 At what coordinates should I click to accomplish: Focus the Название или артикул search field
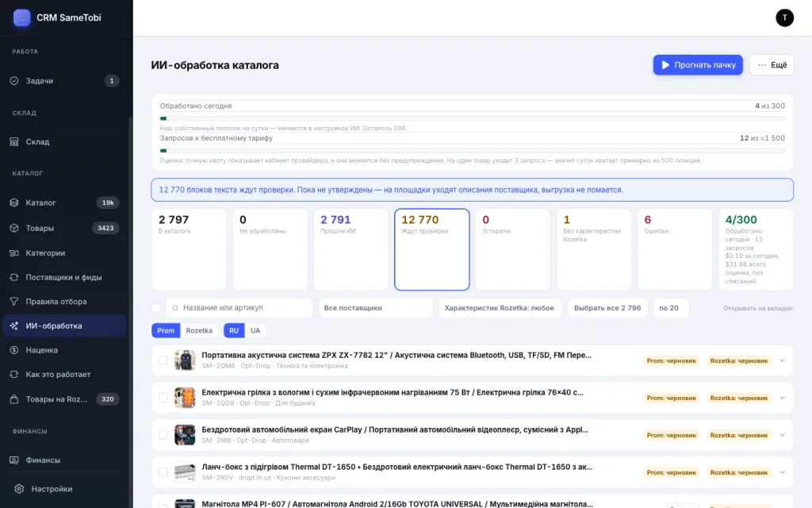239,308
